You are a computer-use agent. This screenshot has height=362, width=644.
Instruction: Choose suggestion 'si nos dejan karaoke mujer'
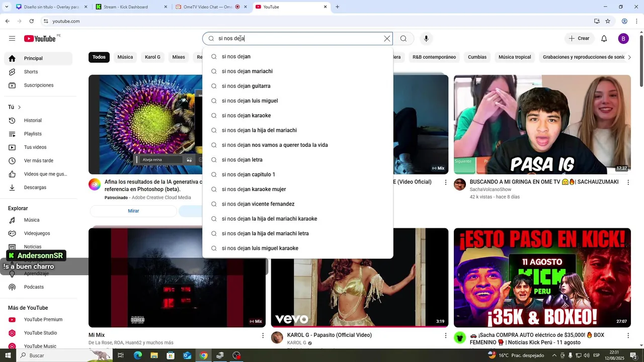pyautogui.click(x=297, y=190)
